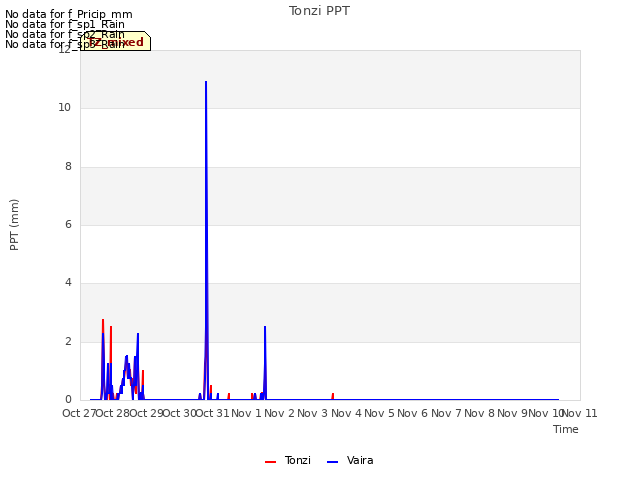Click the small red Tonzi spike near Nov 4
This screenshot has height=480, width=640.
click(x=333, y=394)
